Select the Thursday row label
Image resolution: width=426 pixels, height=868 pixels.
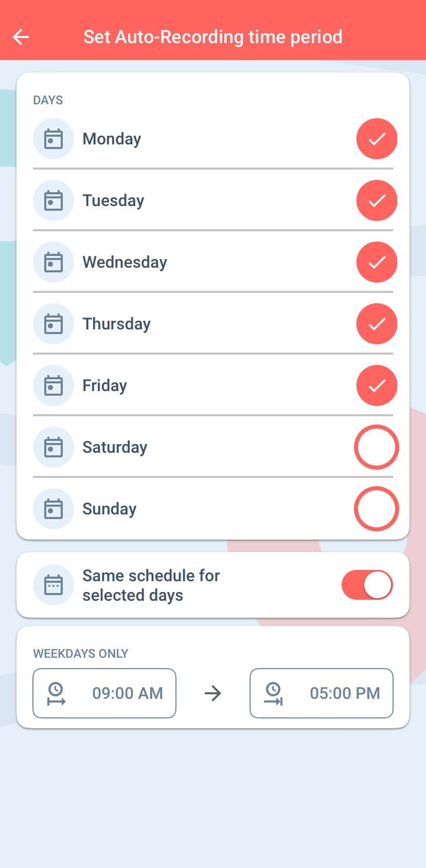click(x=117, y=324)
